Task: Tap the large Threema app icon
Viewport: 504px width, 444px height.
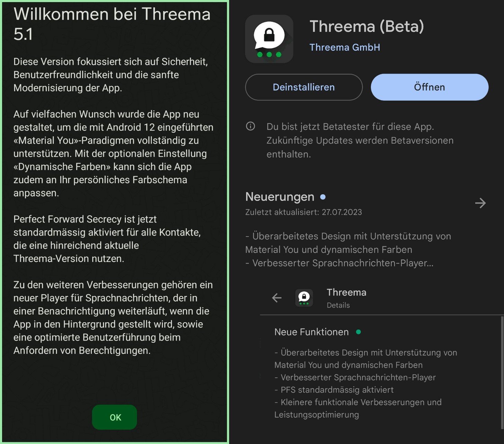Action: [x=269, y=39]
